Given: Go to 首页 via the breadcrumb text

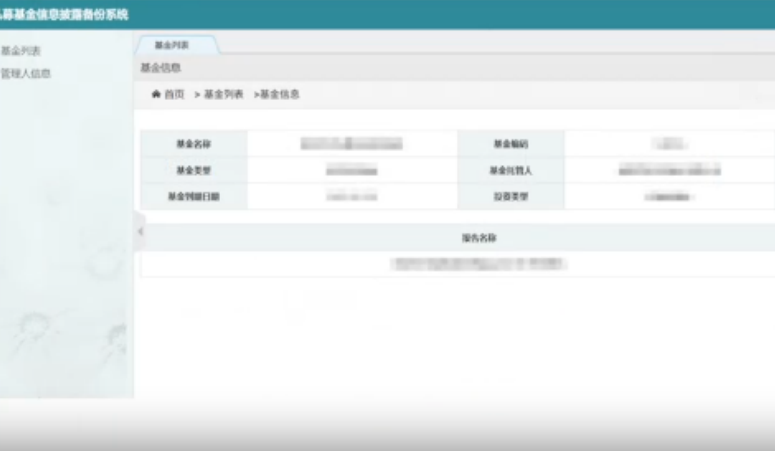Looking at the screenshot, I should click(175, 94).
